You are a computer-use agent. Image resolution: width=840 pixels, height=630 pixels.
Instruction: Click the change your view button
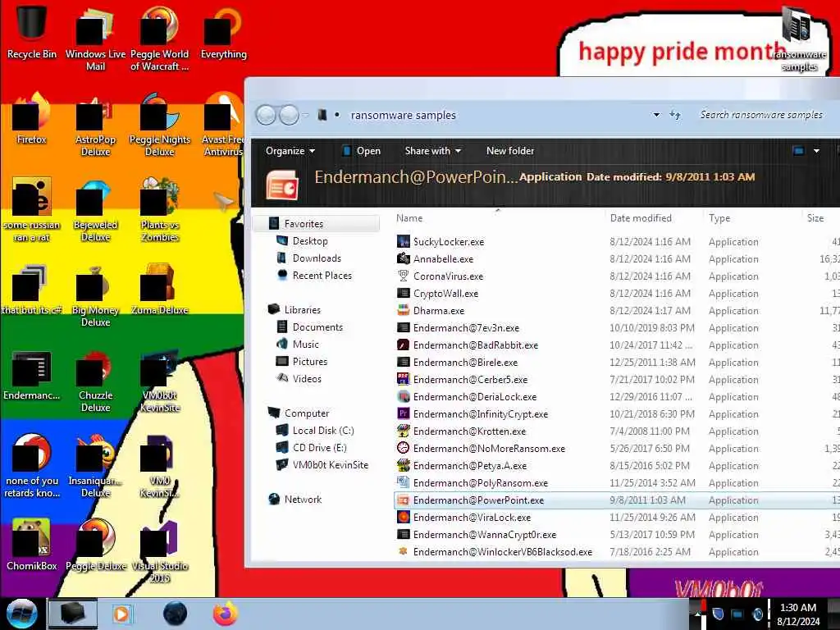click(799, 151)
